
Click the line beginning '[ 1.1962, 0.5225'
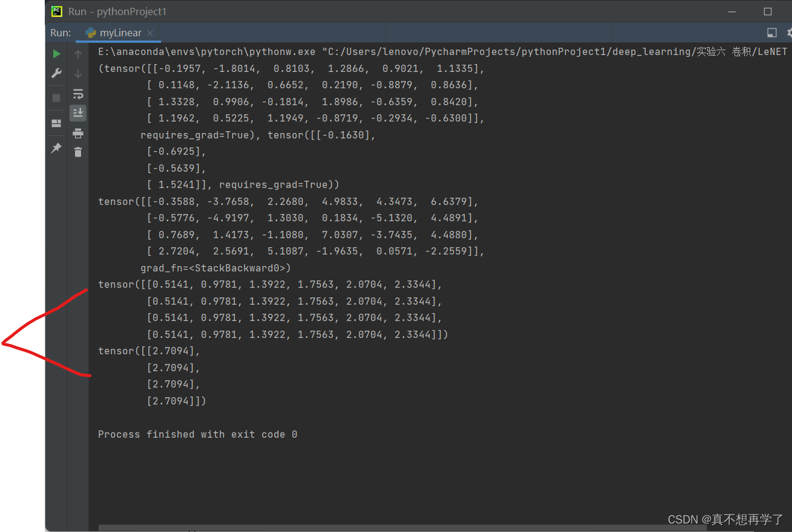(x=316, y=118)
